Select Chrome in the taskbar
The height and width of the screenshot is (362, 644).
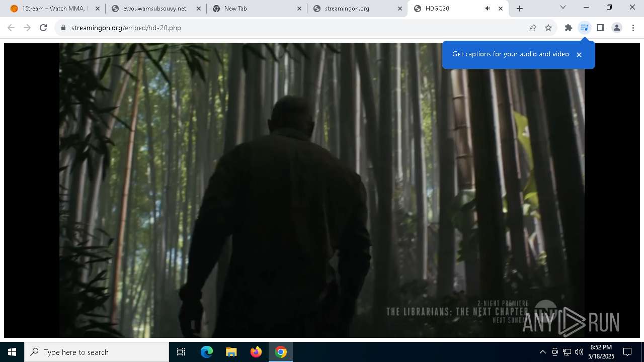pos(281,352)
